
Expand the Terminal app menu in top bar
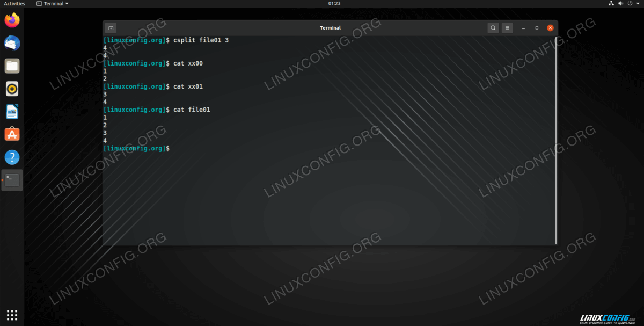point(53,4)
